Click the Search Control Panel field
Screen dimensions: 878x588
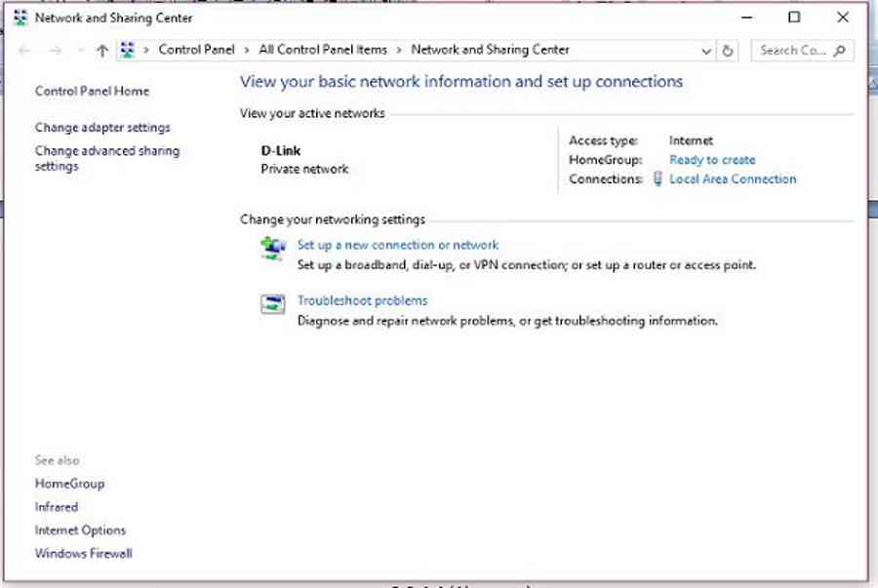(x=793, y=51)
